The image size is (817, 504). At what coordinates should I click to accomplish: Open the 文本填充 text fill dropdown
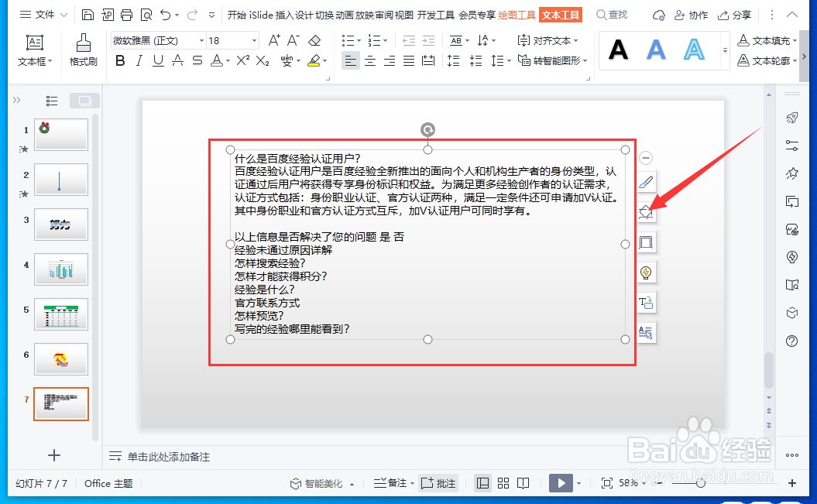[767, 40]
